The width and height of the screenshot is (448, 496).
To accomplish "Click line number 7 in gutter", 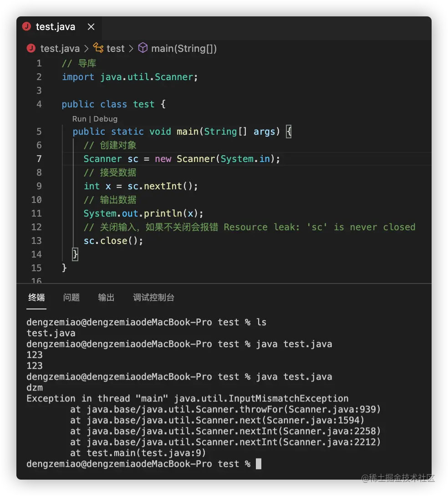I will pyautogui.click(x=39, y=159).
